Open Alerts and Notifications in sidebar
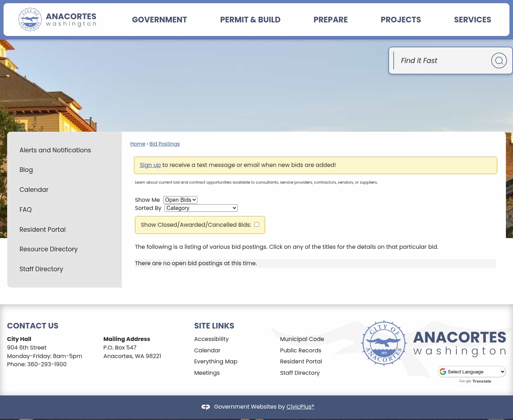 click(55, 150)
